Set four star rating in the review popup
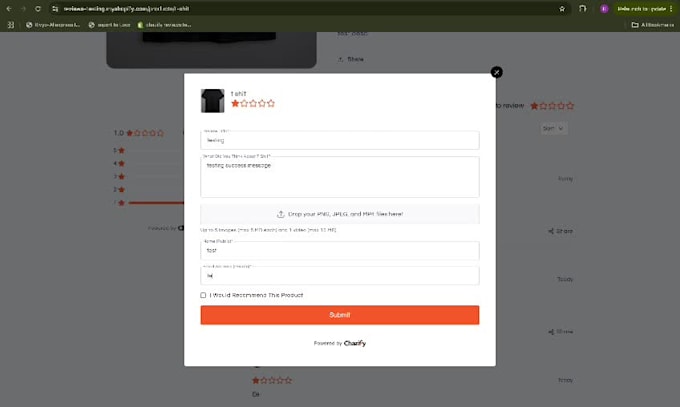This screenshot has width=680, height=407. click(262, 103)
